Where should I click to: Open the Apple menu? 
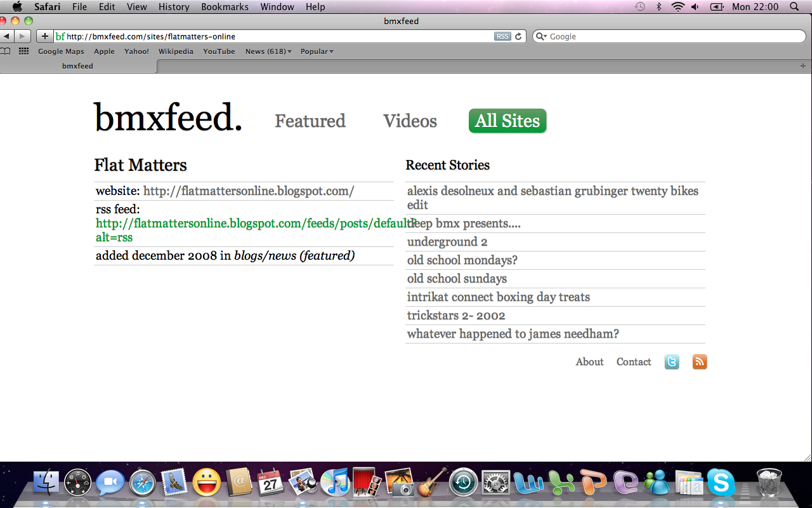17,6
